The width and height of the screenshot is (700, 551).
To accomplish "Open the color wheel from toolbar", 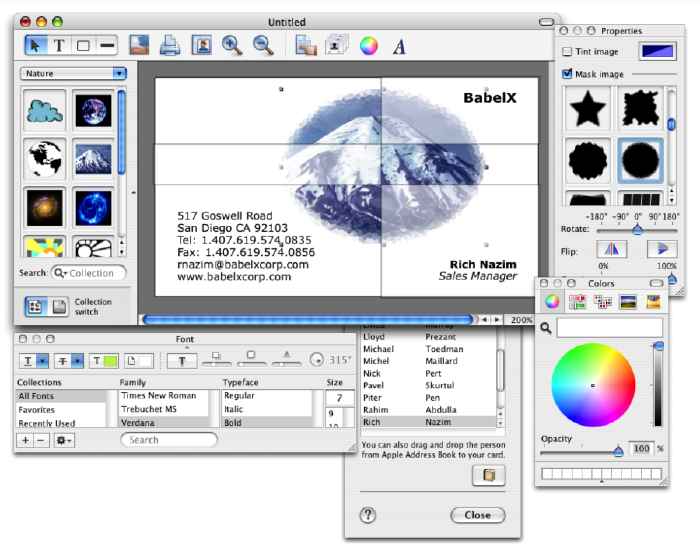I will click(x=369, y=45).
